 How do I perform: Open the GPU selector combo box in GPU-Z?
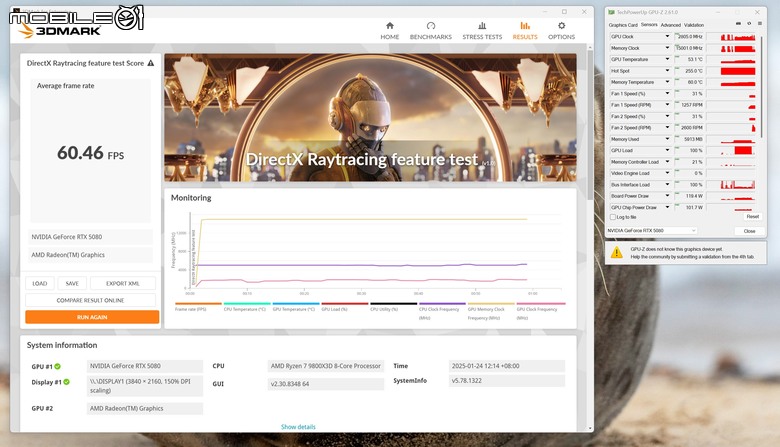tap(651, 231)
